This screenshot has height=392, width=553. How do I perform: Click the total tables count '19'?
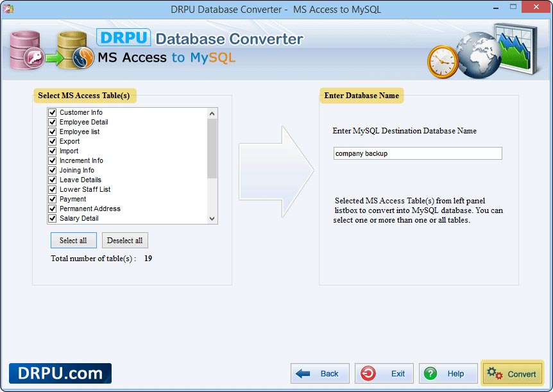click(148, 259)
